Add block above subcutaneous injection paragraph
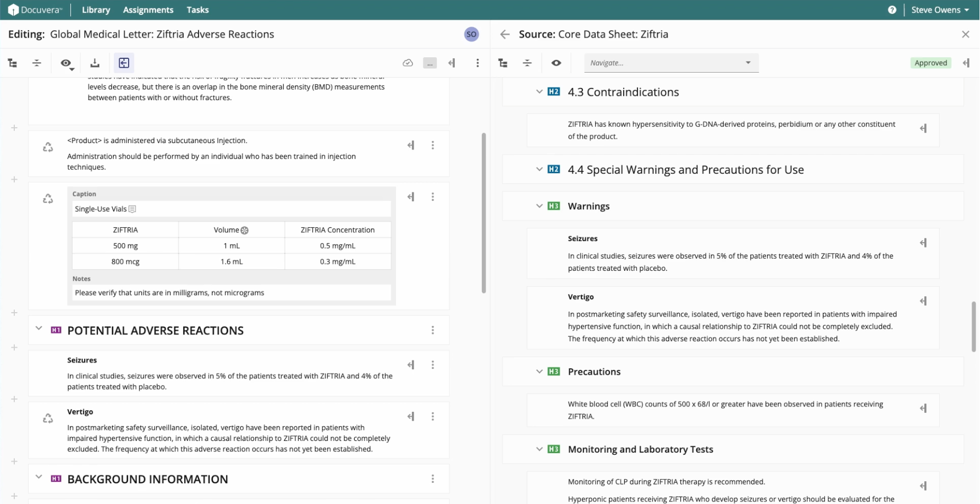Image resolution: width=980 pixels, height=504 pixels. 14,128
